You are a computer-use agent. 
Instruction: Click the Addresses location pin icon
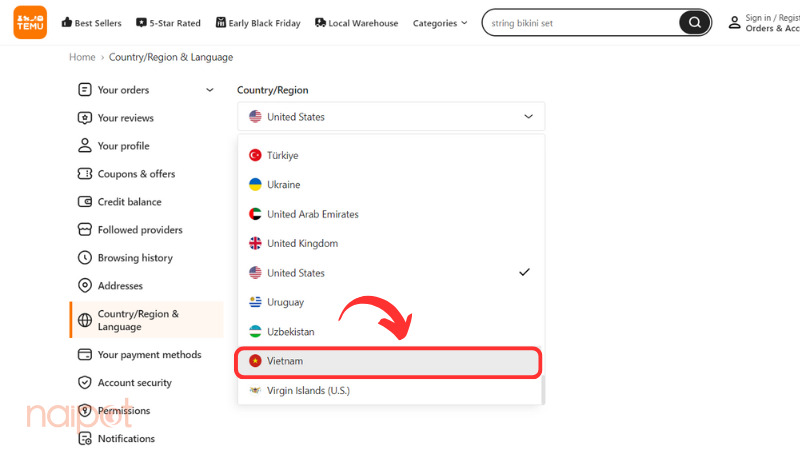click(85, 286)
